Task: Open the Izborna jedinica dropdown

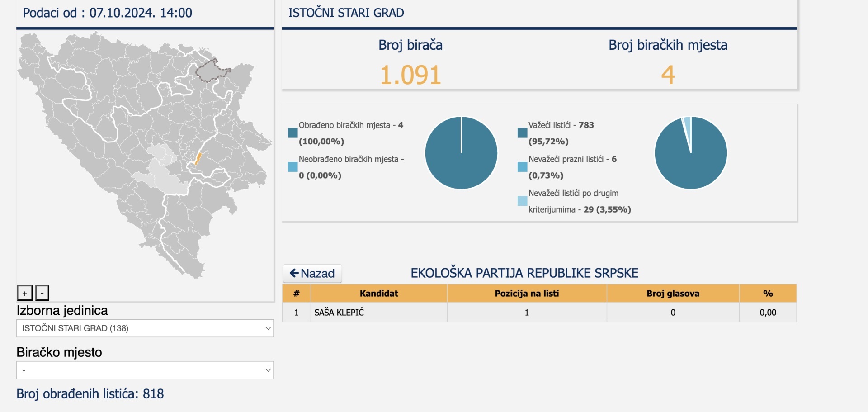Action: pos(145,328)
